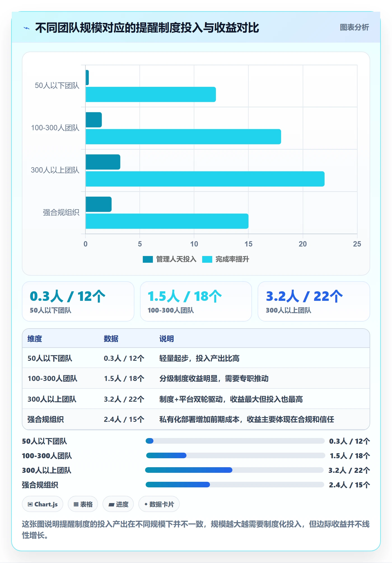Click the 图表分析 label in header
The height and width of the screenshot is (563, 392).
click(x=354, y=27)
